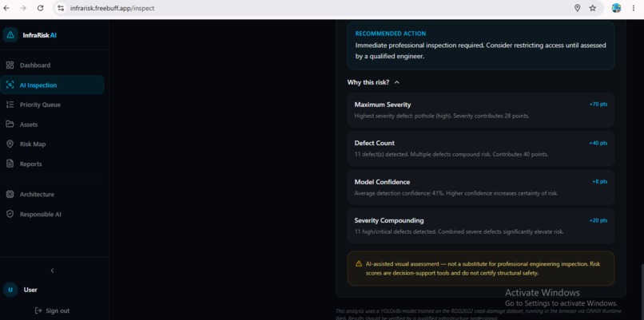Open Chrome three-dot menu

click(x=634, y=8)
